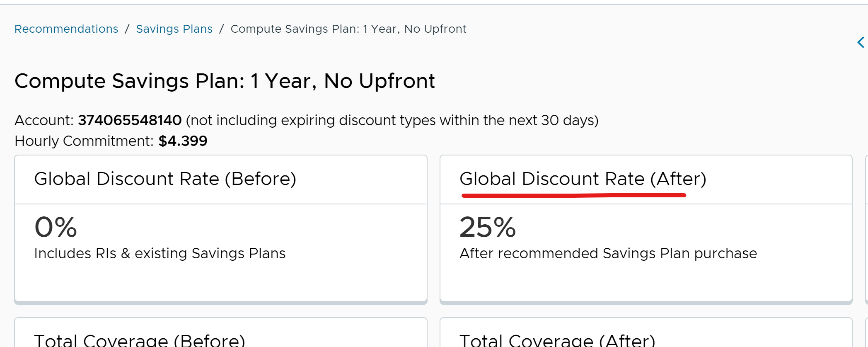Click the red underline beneath Global Discount Rate
This screenshot has width=868, height=347.
pos(573,195)
